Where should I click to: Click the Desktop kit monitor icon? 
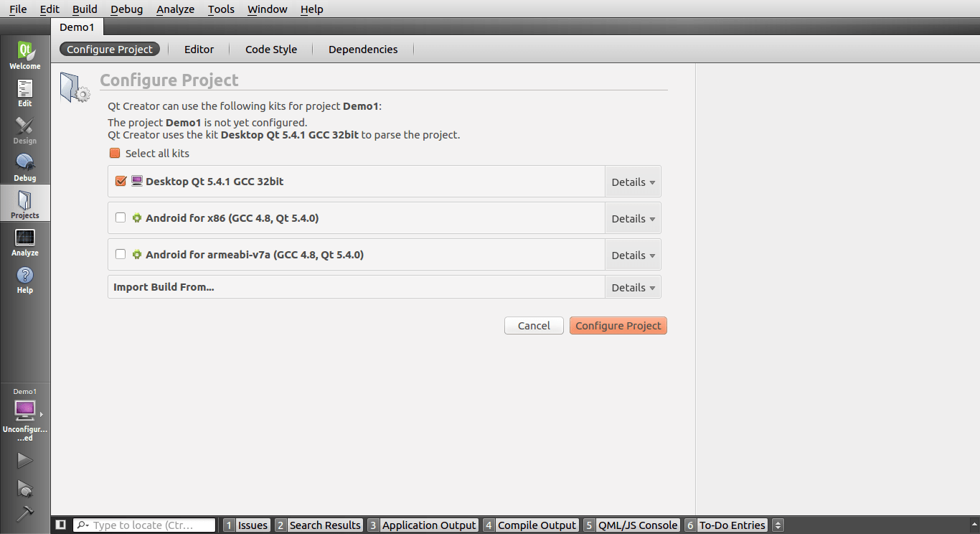[x=137, y=182]
